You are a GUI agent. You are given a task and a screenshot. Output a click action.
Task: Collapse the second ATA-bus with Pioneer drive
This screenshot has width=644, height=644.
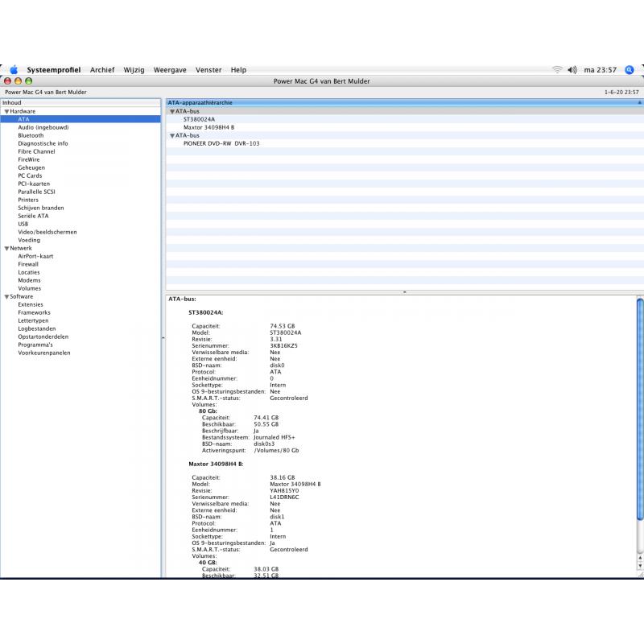point(172,135)
